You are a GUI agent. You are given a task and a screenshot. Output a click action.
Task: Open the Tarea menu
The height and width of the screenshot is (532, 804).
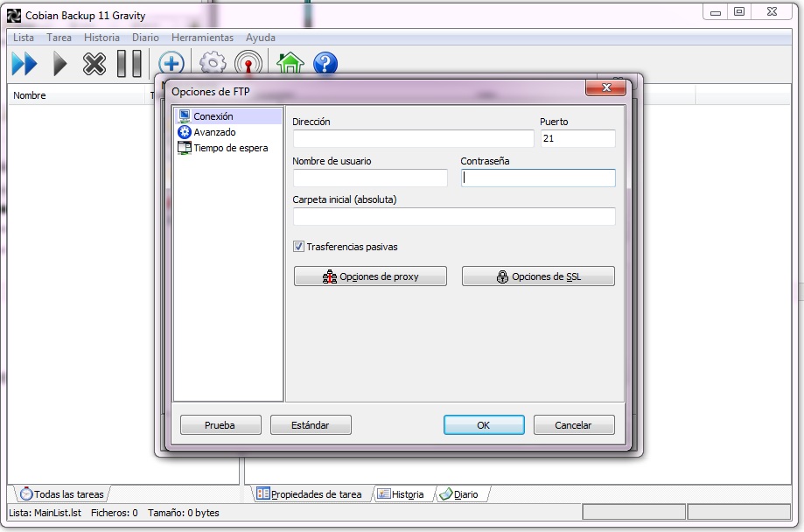[59, 38]
